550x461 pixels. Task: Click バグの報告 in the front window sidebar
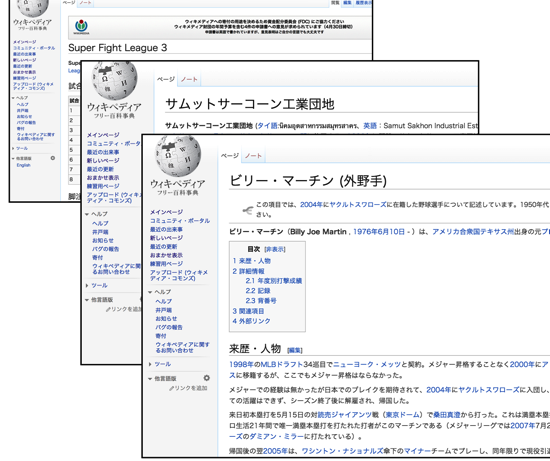[169, 327]
